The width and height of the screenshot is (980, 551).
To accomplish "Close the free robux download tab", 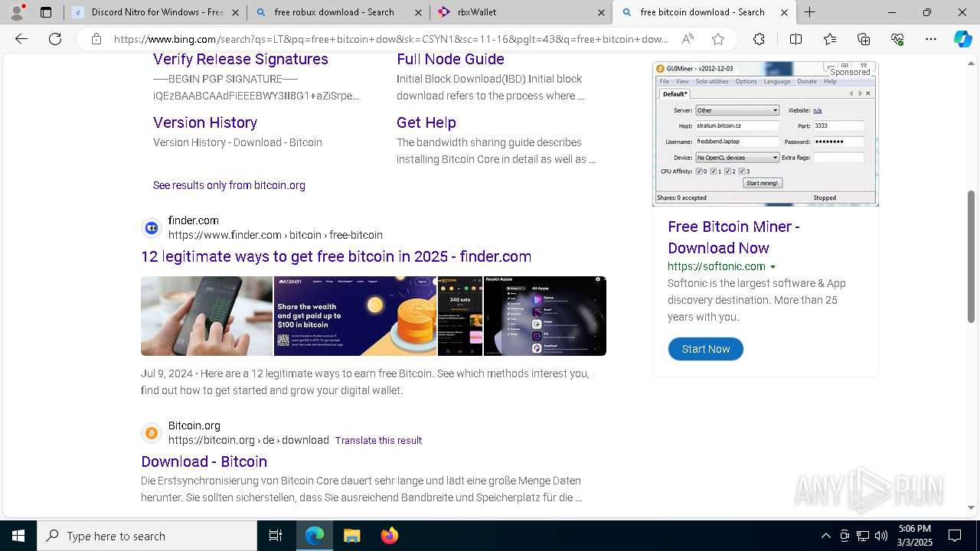I will point(418,12).
